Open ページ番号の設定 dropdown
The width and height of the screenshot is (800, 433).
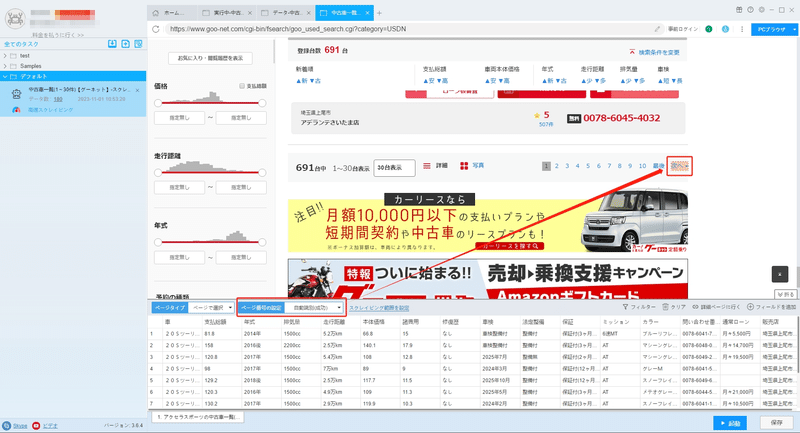314,308
